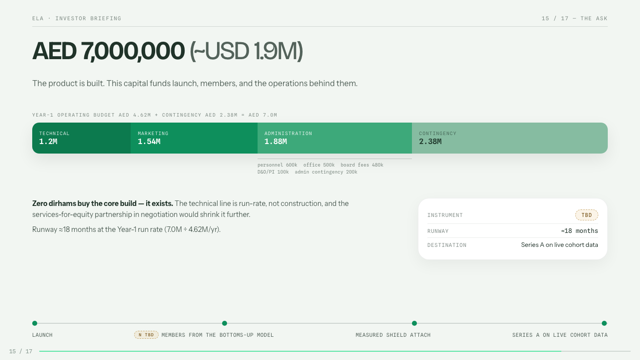Select the Technical 1.2M bar segment

(x=81, y=138)
